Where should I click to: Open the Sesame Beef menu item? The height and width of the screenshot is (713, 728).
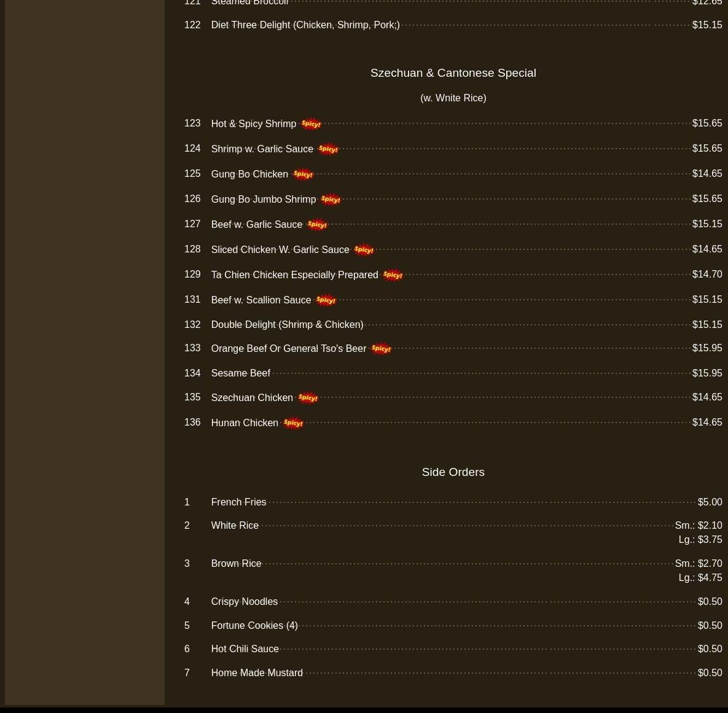[240, 373]
